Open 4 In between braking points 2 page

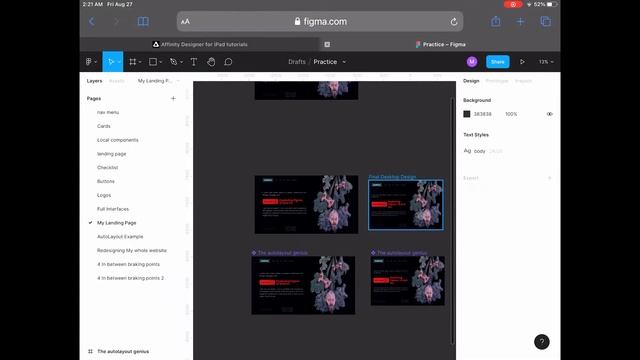[130, 278]
